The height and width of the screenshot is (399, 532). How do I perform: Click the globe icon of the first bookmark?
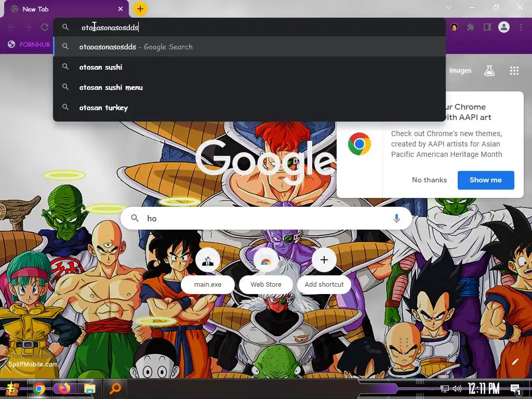(x=11, y=44)
